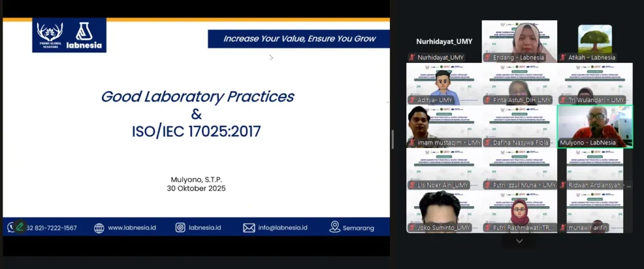
Task: Click the Padma Global Nusatama logo
Action: [50, 34]
